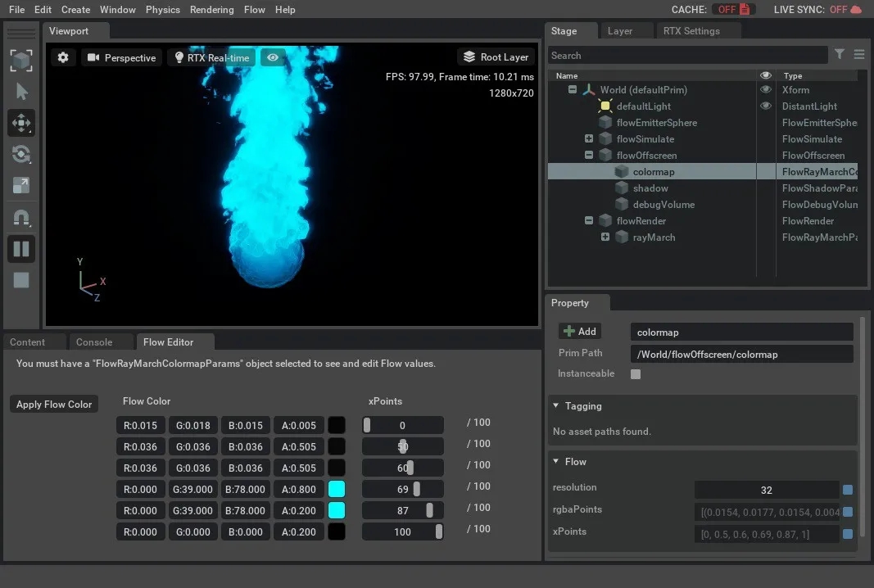Toggle viewport eye visibility menu
The height and width of the screenshot is (588, 874).
coord(273,57)
